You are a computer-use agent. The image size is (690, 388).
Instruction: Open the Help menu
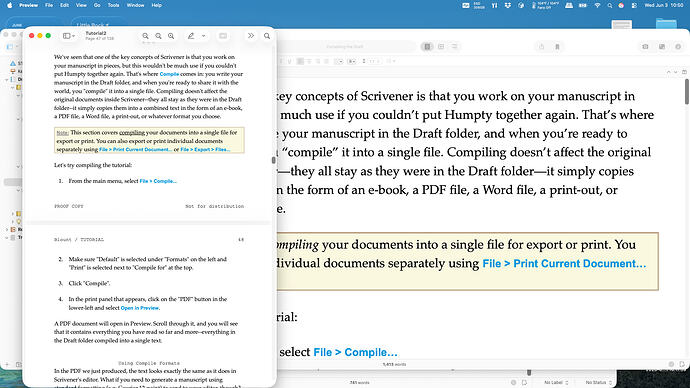[x=157, y=5]
